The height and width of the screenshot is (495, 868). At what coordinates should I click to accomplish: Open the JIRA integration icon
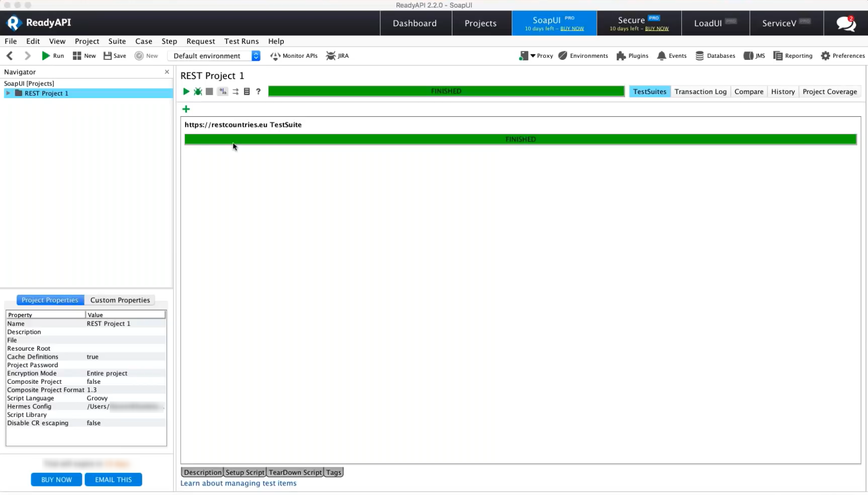pyautogui.click(x=337, y=56)
